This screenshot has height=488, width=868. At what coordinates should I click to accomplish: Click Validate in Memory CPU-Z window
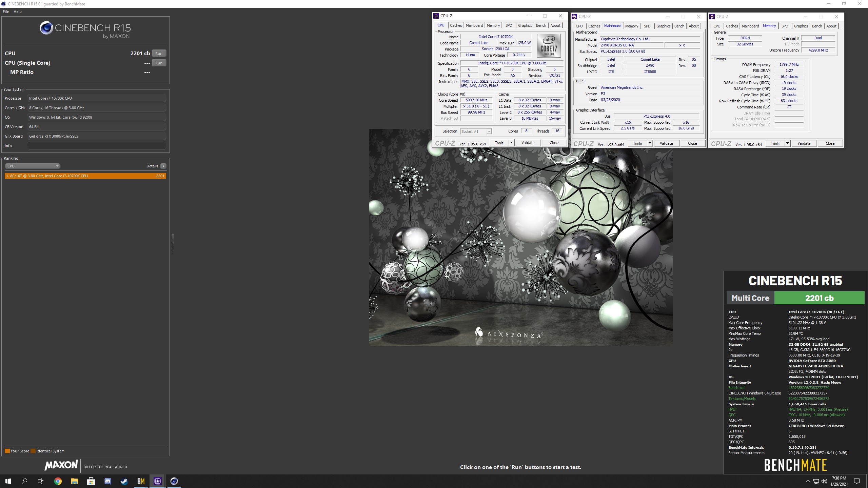[804, 144]
